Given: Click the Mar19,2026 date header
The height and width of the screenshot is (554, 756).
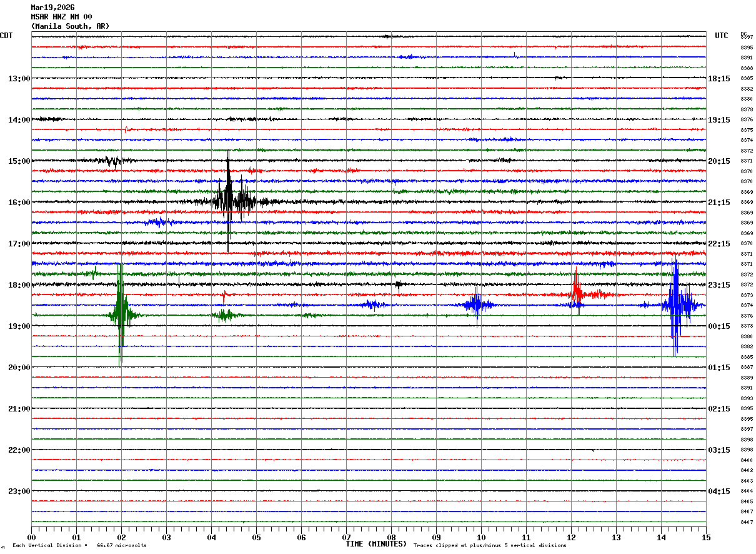Looking at the screenshot, I should 52,8.
